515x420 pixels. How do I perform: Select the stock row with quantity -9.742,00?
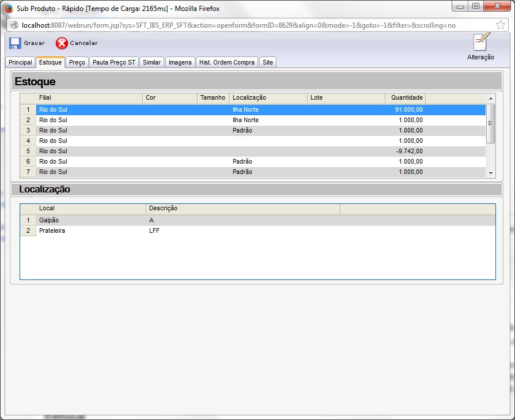coord(252,151)
